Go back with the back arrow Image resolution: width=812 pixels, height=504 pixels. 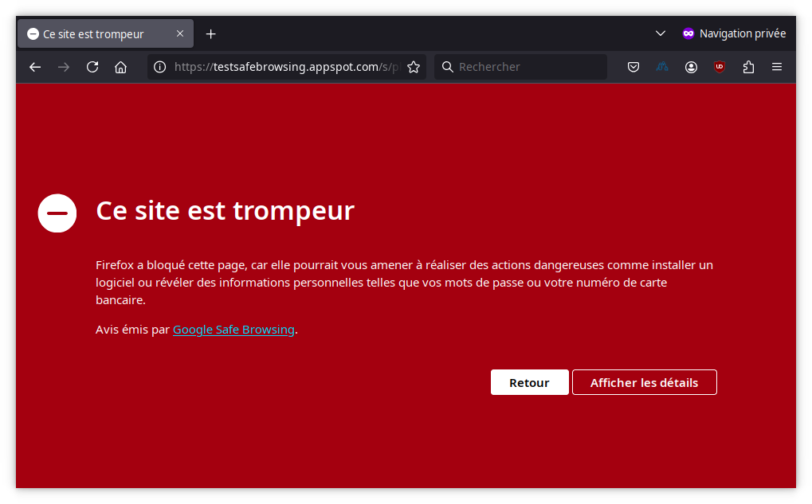point(34,67)
